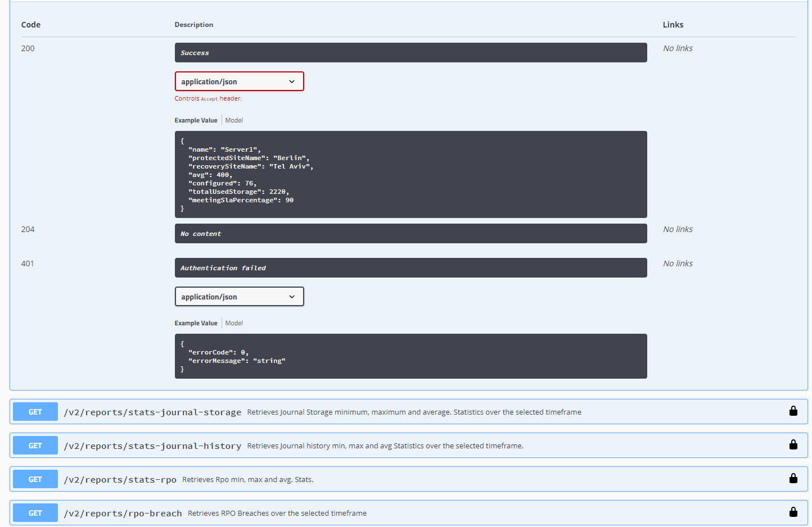
Task: Click the lock icon beside stats-rpo endpoint
Action: [793, 479]
